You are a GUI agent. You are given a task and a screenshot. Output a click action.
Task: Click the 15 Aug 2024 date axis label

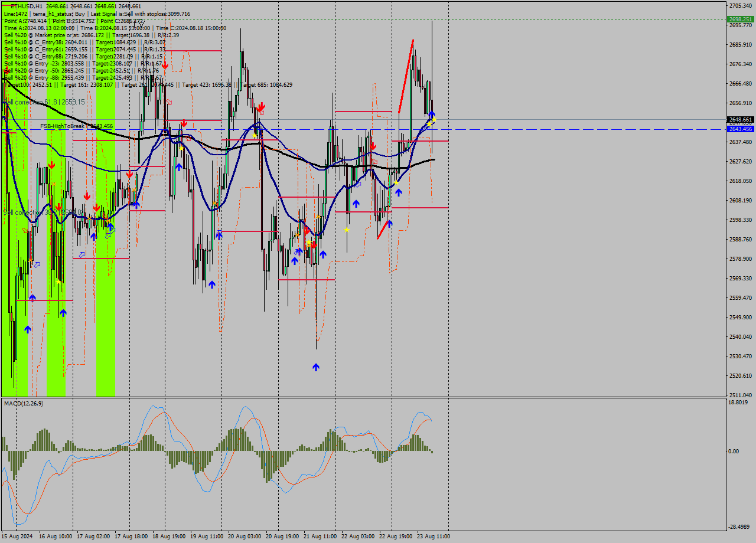pos(16,536)
